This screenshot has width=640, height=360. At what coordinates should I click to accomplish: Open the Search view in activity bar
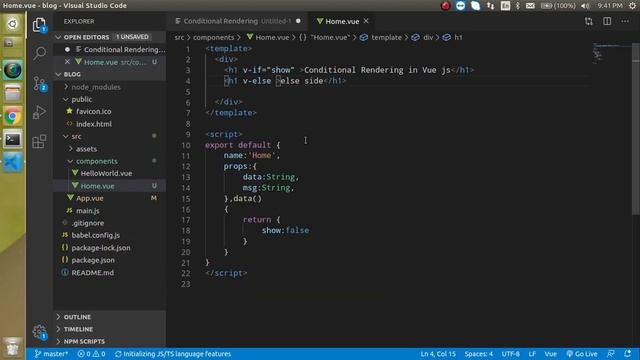[39, 53]
